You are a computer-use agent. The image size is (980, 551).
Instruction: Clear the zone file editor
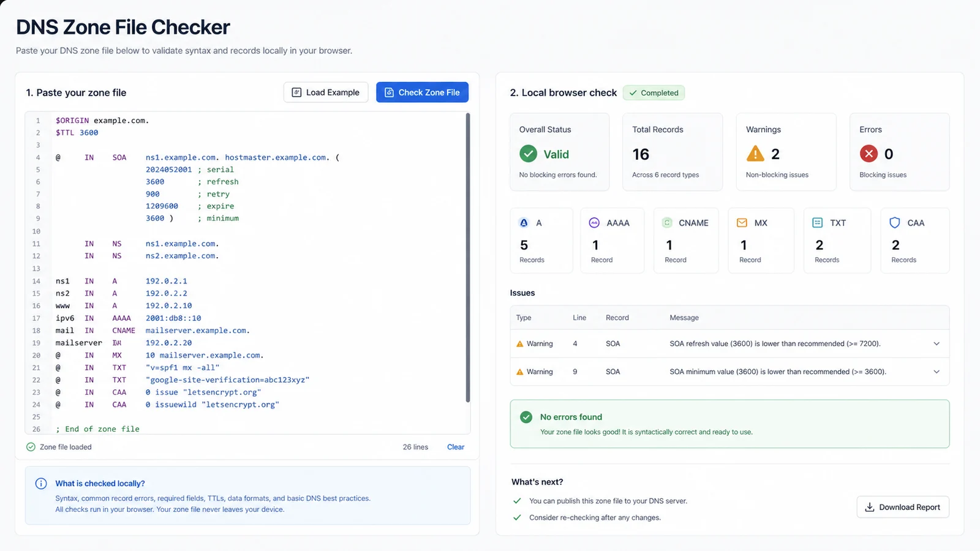click(456, 447)
